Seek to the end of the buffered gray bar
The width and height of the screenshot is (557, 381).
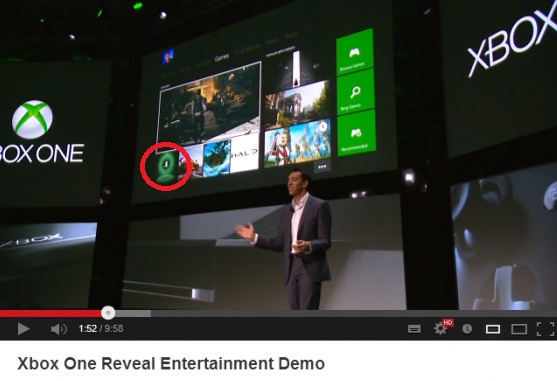pyautogui.click(x=150, y=313)
